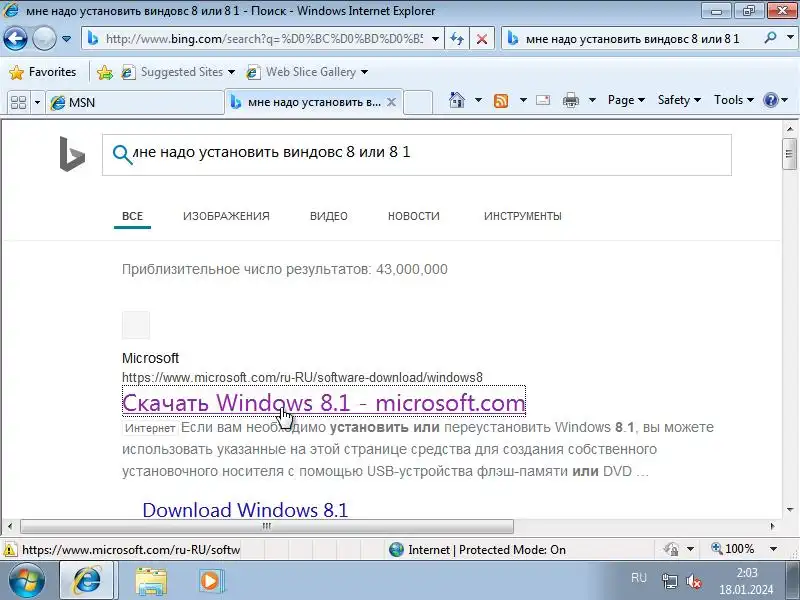Open Suggested Sites
800x600 pixels.
coord(178,72)
